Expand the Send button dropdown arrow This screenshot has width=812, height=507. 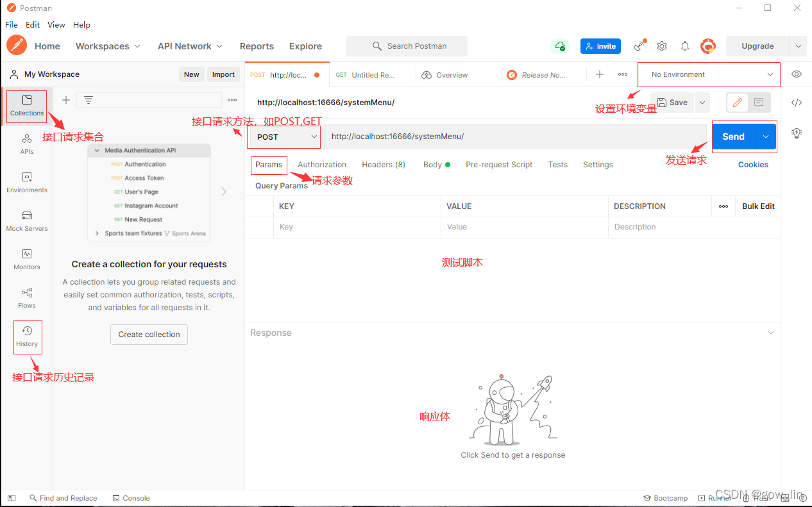pyautogui.click(x=766, y=137)
